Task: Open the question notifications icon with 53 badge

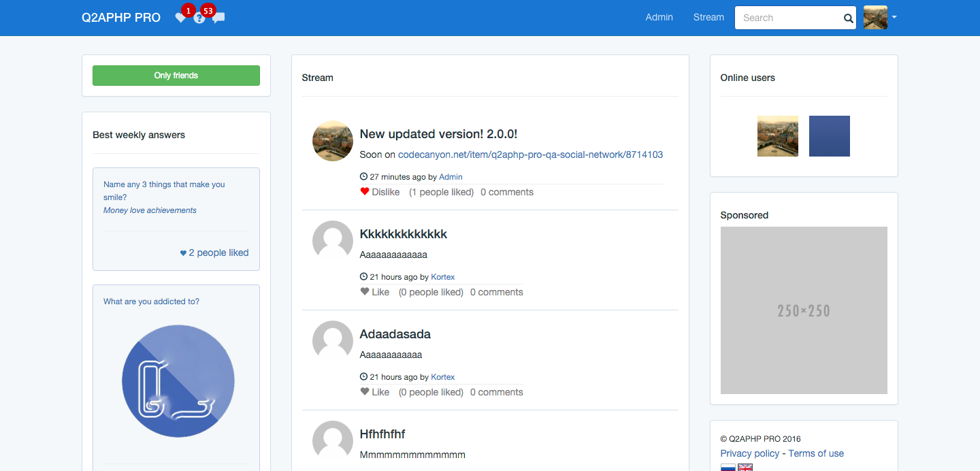Action: 199,18
